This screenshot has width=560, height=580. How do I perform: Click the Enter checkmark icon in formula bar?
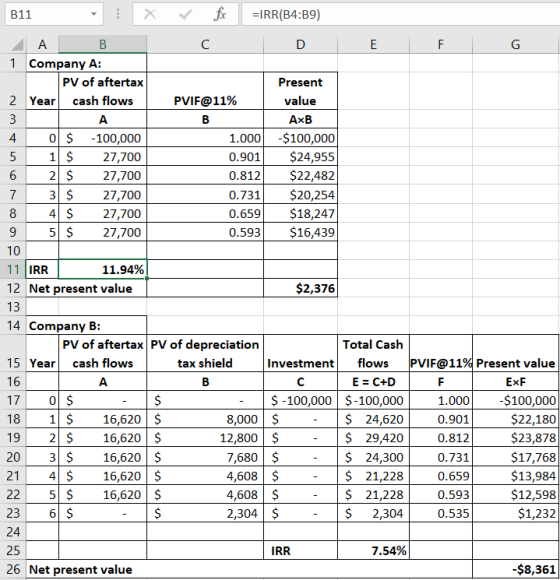185,14
